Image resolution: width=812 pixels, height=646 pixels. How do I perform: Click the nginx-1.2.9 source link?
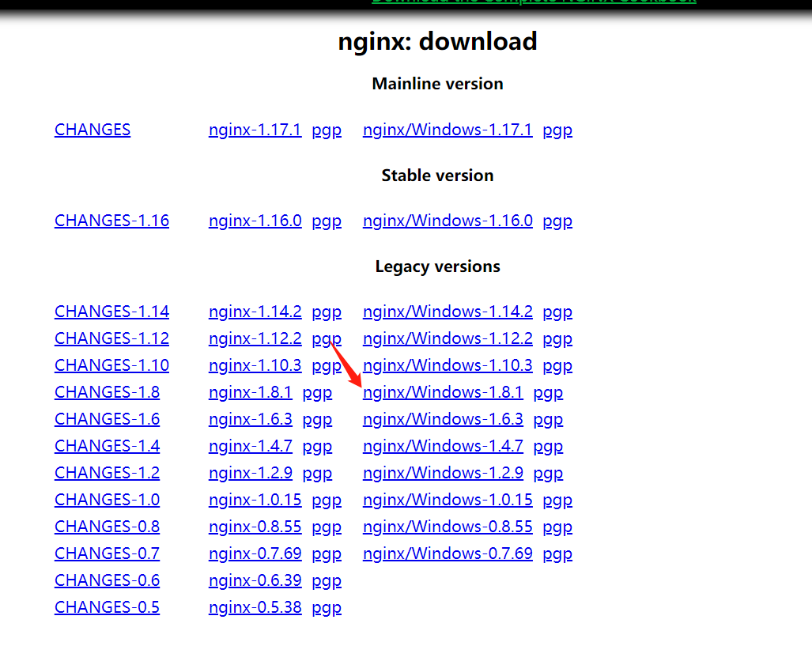point(250,474)
